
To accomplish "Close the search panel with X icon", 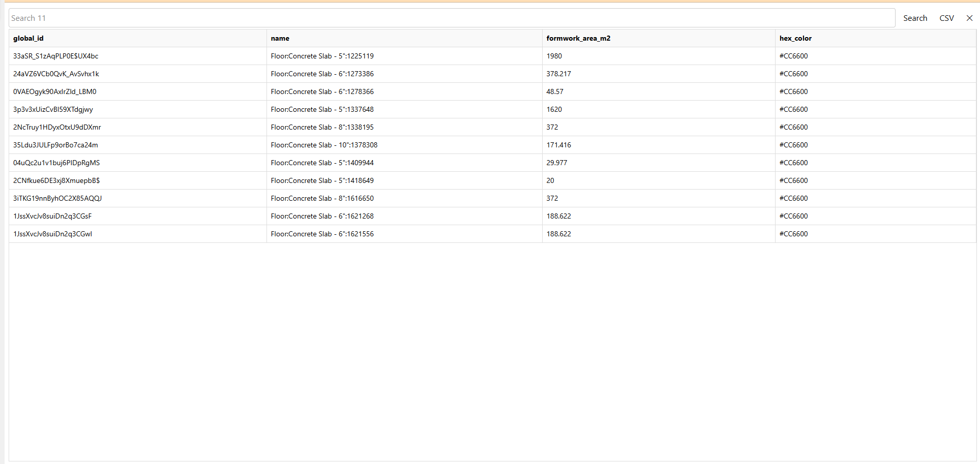I will [x=969, y=18].
